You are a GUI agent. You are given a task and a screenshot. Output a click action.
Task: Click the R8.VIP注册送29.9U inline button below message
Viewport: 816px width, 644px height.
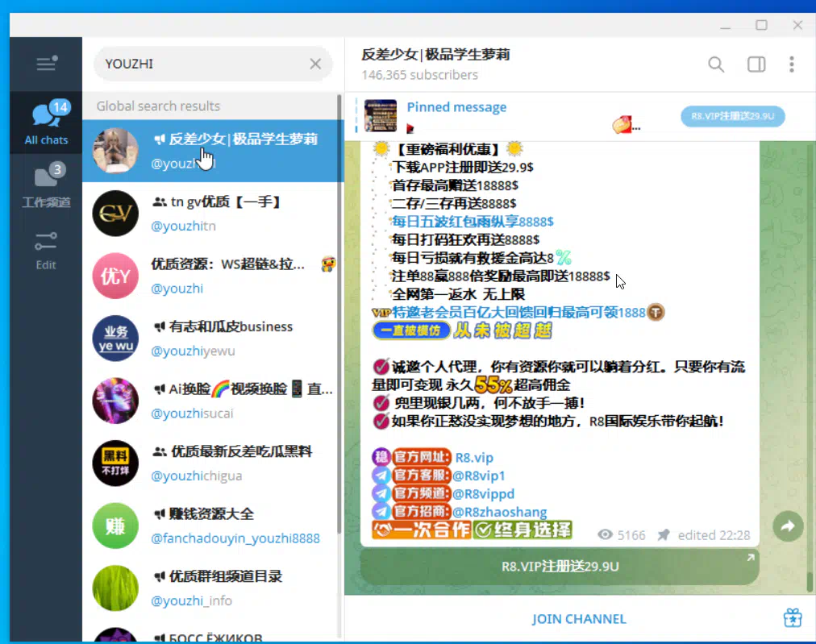coord(560,567)
